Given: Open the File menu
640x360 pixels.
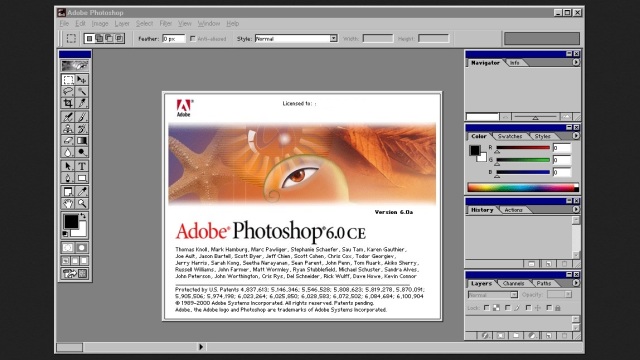Looking at the screenshot, I should 64,24.
